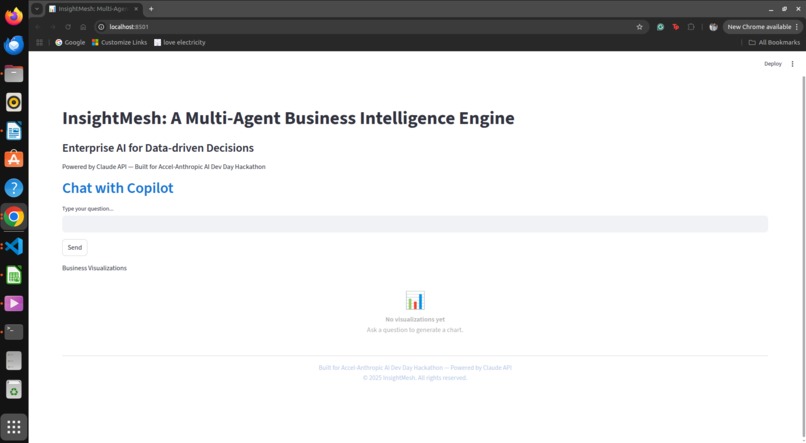Open the removable drive icon in the dock
Viewport: 806px width, 443px height.
[14, 361]
